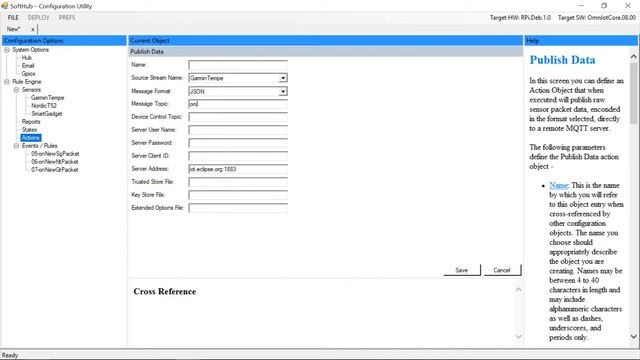Screen dimensions: 640x360
Task: Close the SoftHub Configuration Utility window
Action: pos(628,6)
